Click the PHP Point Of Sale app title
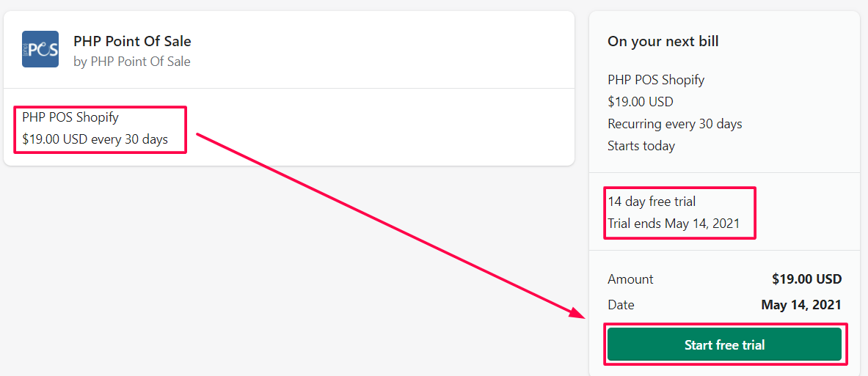 [132, 41]
